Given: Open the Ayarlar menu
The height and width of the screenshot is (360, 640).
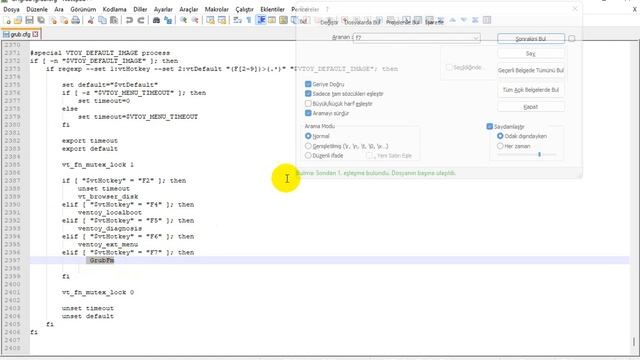Looking at the screenshot, I should click(163, 9).
